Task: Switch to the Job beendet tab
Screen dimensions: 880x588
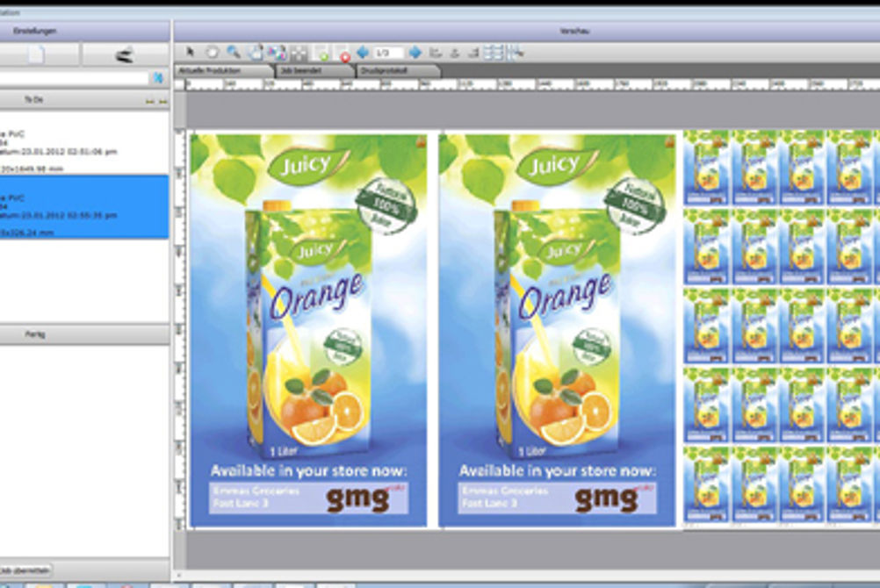Action: pyautogui.click(x=314, y=71)
